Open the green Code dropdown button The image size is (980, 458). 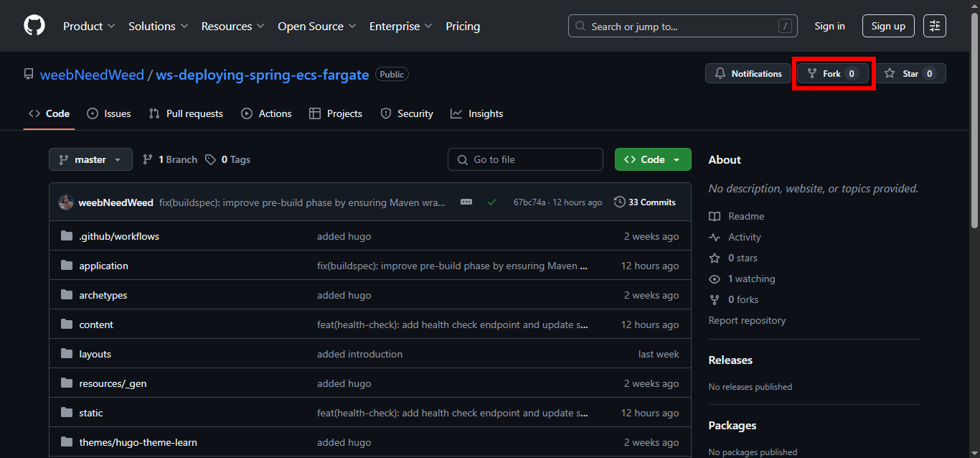point(653,159)
